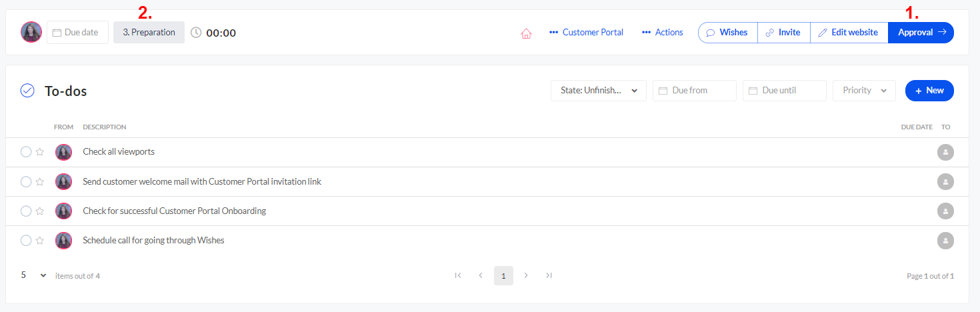This screenshot has height=312, width=980.
Task: Click the user profile avatar at top left
Action: [31, 32]
